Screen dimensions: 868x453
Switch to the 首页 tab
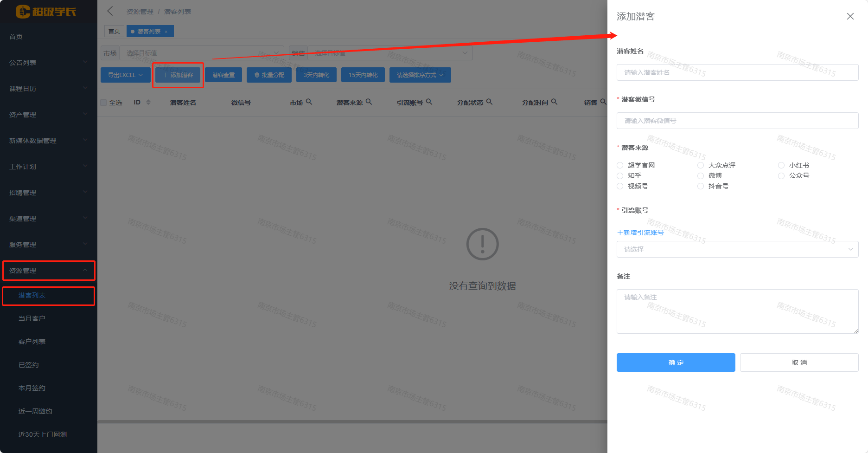point(114,32)
